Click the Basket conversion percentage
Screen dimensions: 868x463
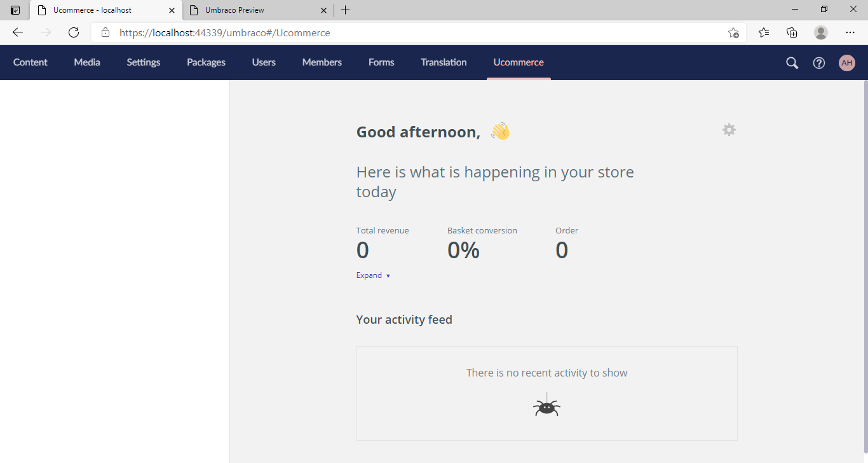463,251
